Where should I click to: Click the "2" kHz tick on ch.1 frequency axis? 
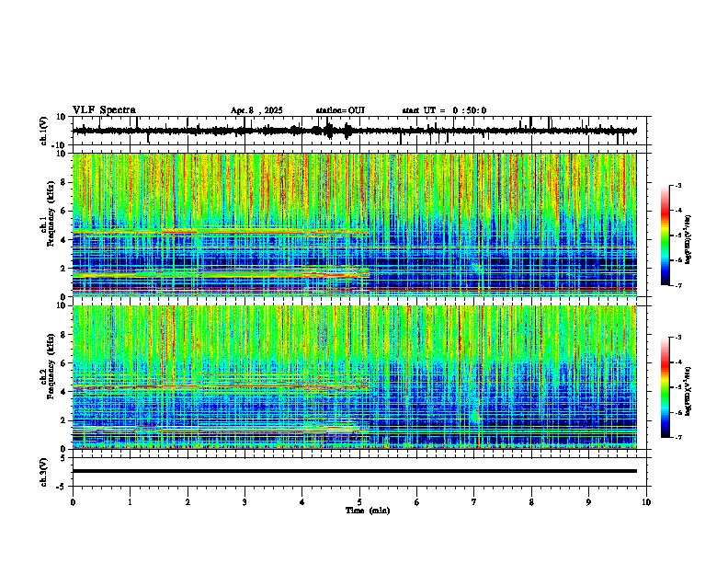(x=63, y=268)
